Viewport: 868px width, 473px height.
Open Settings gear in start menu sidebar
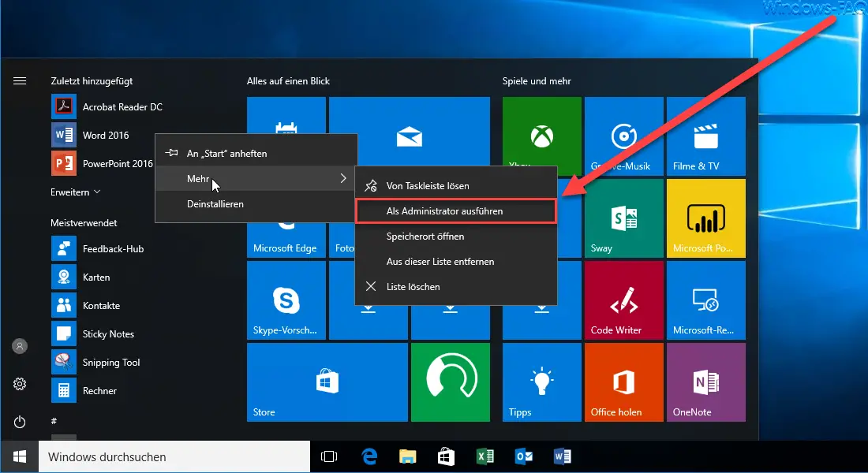point(20,384)
